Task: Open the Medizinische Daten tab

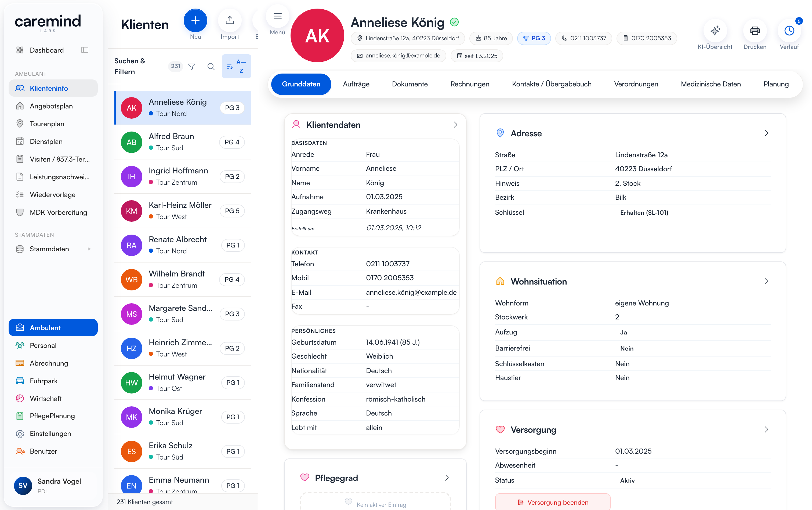Action: 711,84
